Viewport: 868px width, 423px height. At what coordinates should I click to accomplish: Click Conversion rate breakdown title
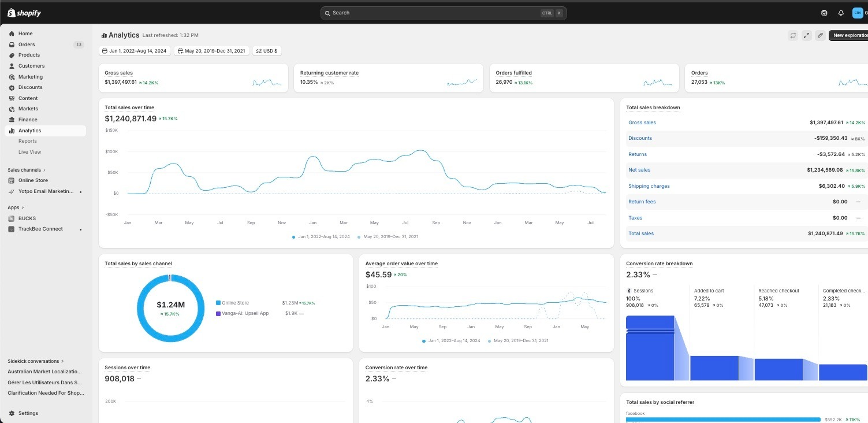pos(659,264)
